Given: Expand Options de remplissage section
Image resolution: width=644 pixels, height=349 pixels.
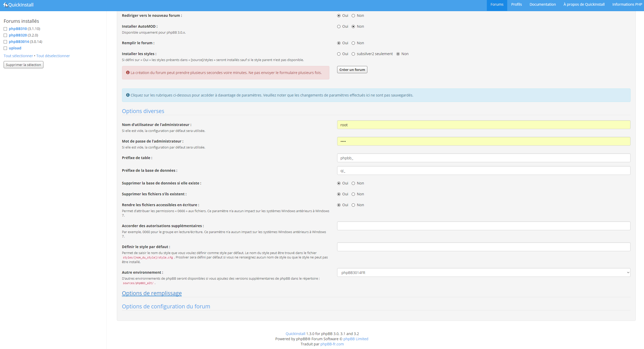Looking at the screenshot, I should 152,293.
